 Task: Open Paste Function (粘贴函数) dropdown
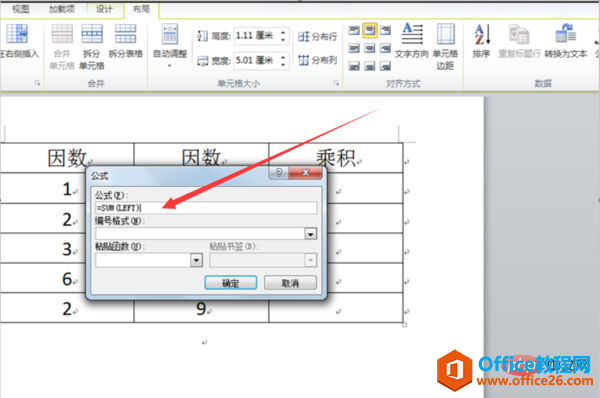196,260
